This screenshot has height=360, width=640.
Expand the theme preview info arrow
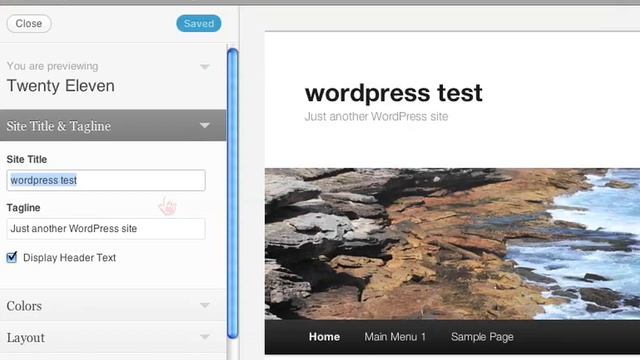click(x=205, y=67)
